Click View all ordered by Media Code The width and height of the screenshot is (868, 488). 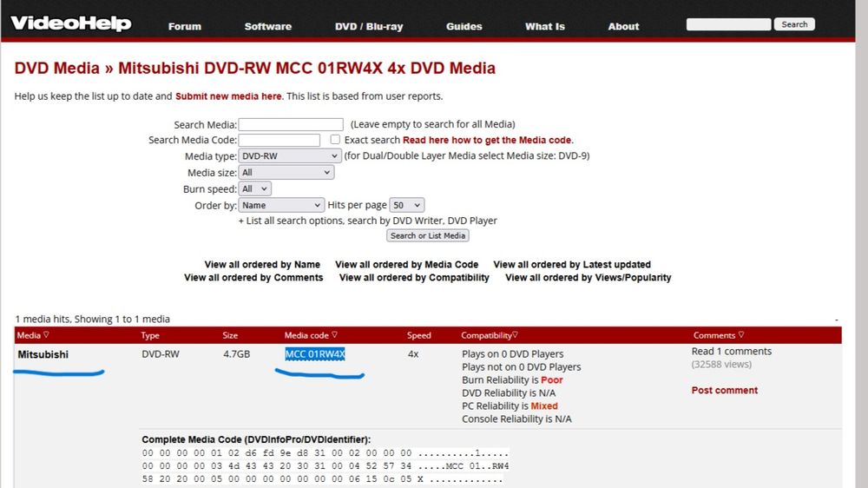click(407, 264)
